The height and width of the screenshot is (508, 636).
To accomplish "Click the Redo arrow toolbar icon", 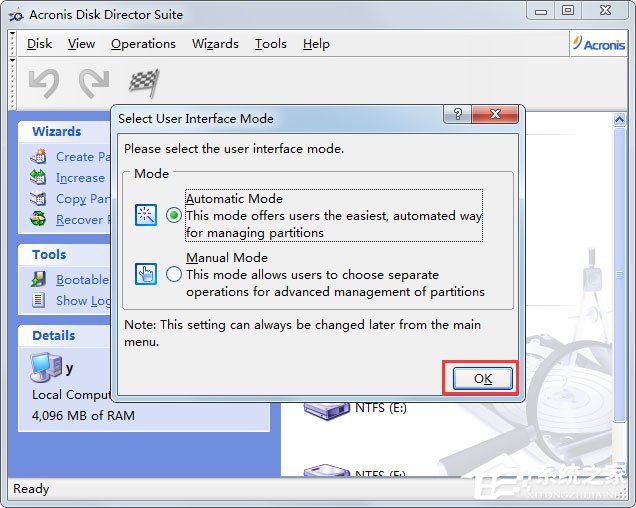I will point(94,83).
